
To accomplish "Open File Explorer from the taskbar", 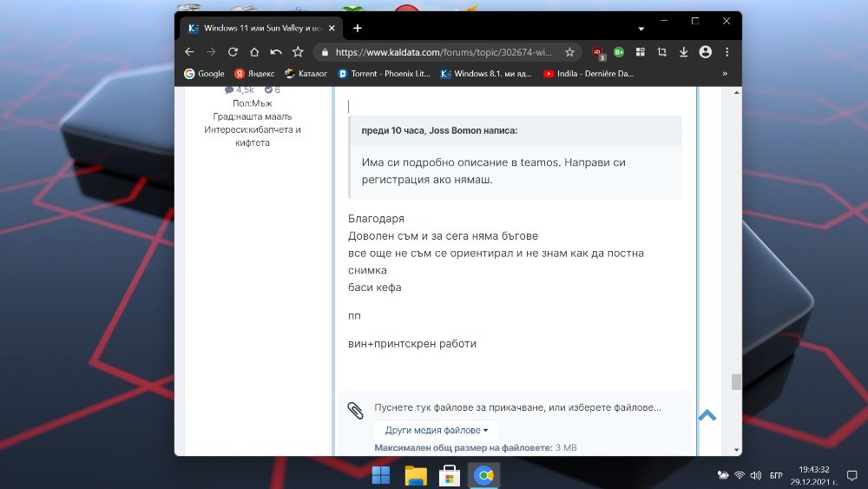I will 415,475.
